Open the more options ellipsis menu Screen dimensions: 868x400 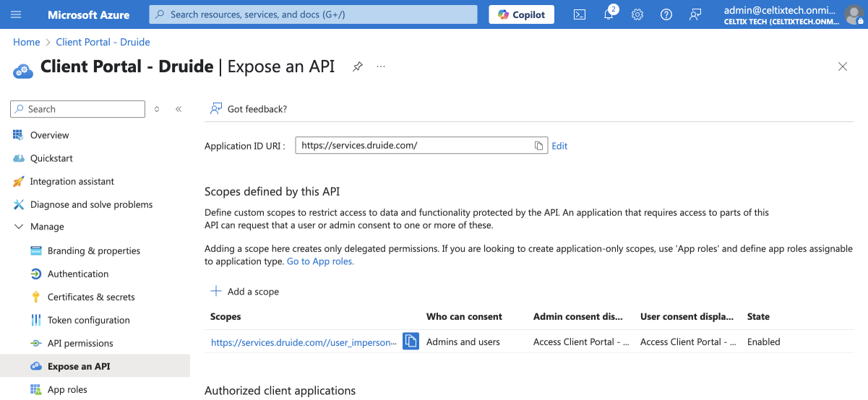point(381,66)
